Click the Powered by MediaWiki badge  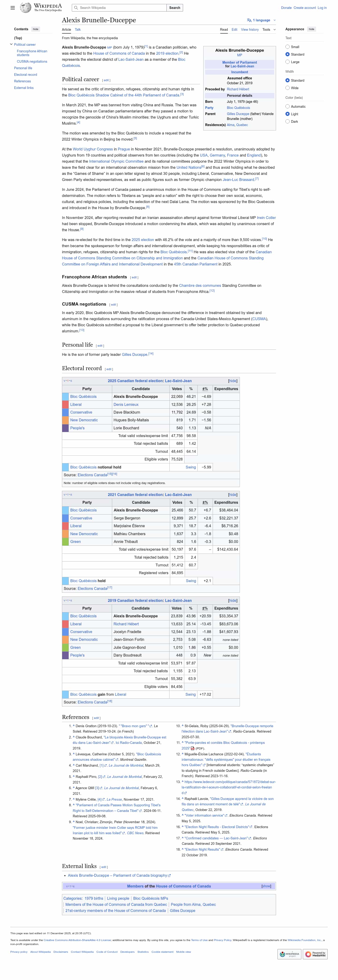point(315,954)
